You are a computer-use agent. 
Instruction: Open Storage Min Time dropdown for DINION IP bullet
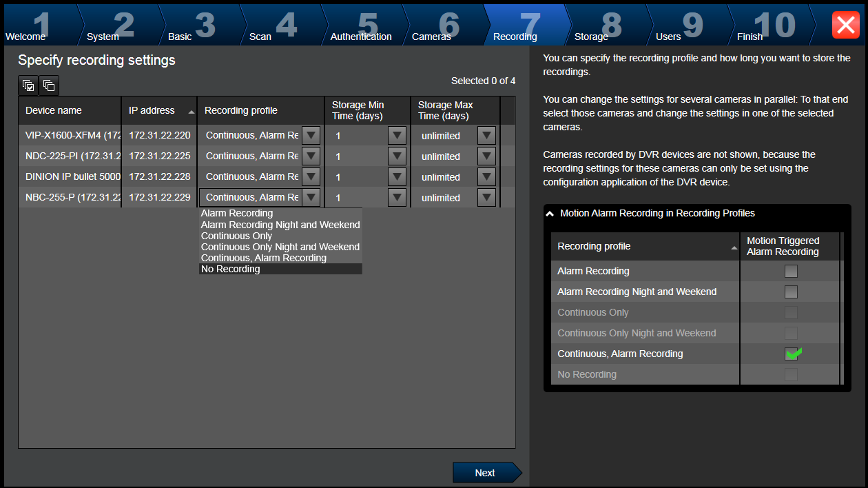[x=397, y=176]
